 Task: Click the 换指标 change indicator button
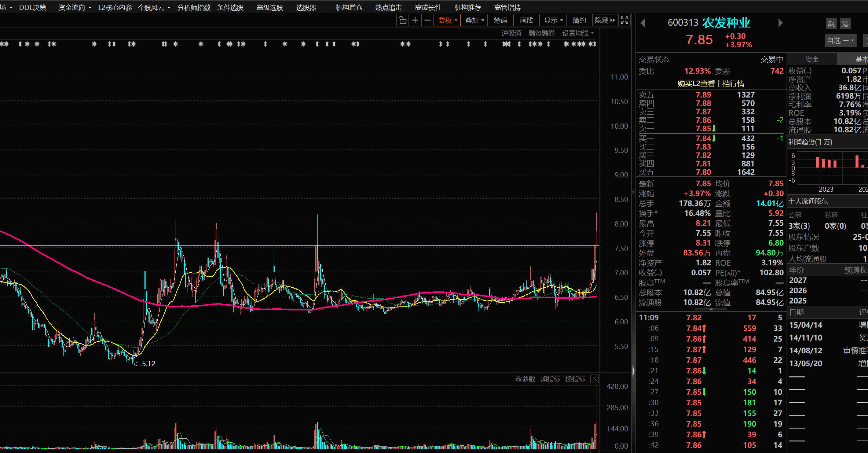(575, 379)
